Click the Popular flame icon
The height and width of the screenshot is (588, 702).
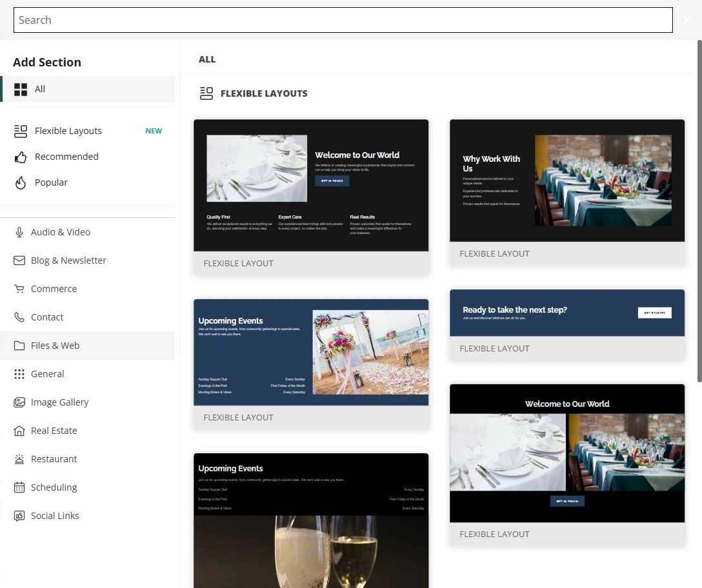coord(21,182)
